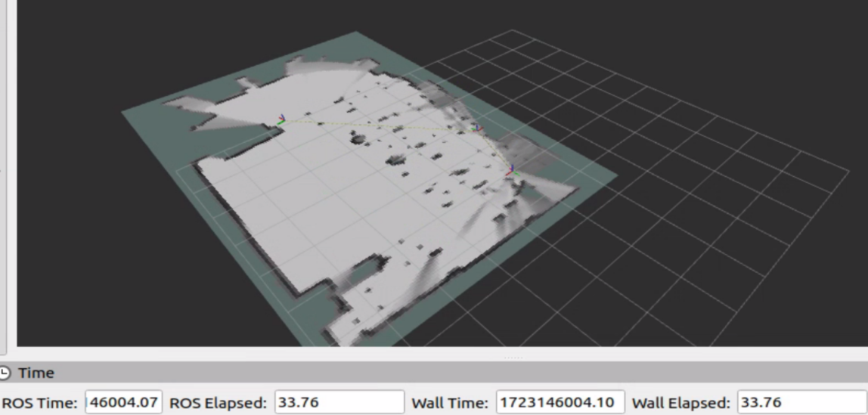Click the "ROS Elapsed:" label
Image resolution: width=868 pixels, height=415 pixels.
tap(219, 402)
